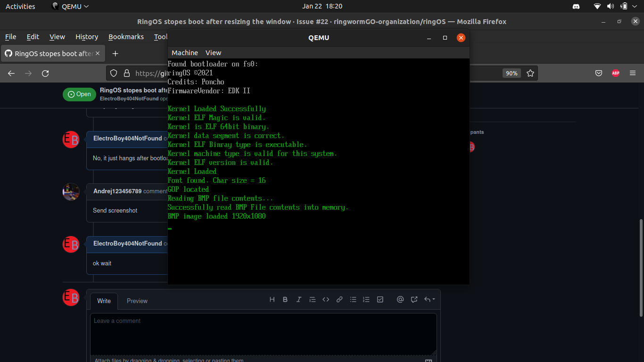Click 'Kernel Loaded Successfully' line in QEMU
Image resolution: width=644 pixels, height=362 pixels.
[x=216, y=109]
